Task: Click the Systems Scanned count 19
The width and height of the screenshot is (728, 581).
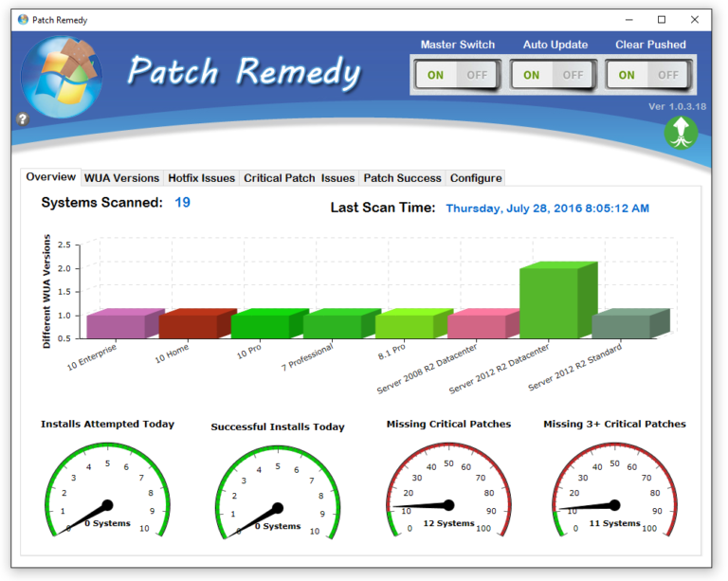Action: [x=183, y=203]
